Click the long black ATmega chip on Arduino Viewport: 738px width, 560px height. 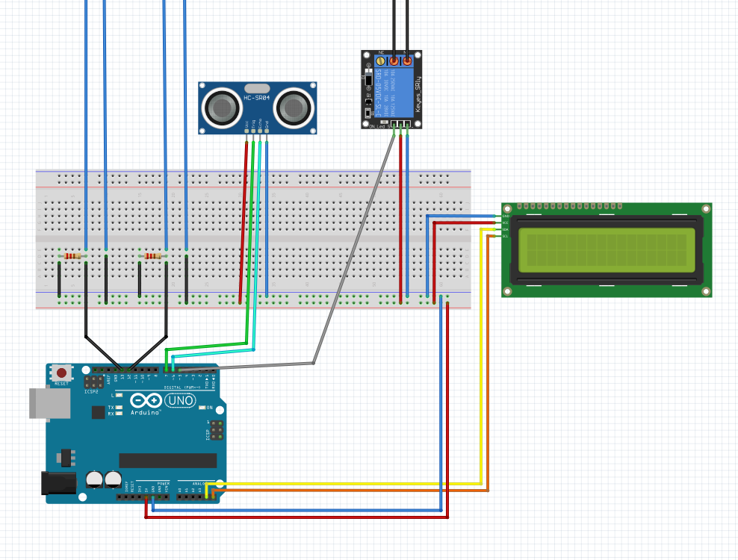[167, 461]
